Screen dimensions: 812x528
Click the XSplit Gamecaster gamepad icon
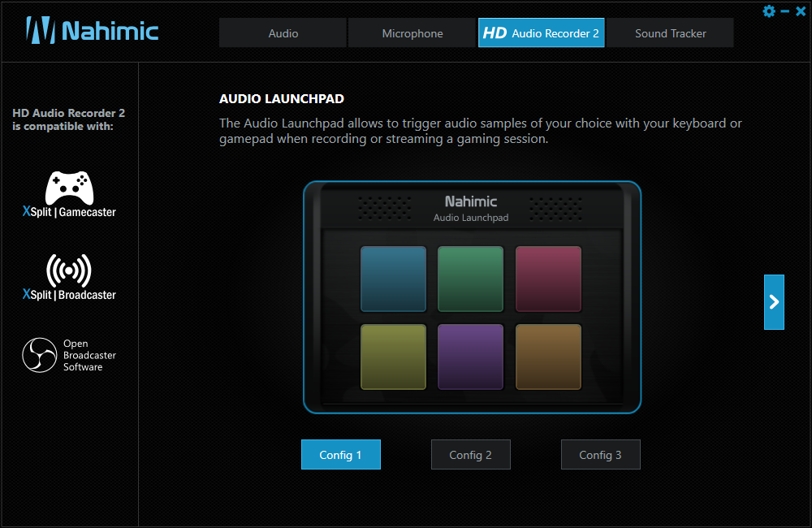[69, 188]
